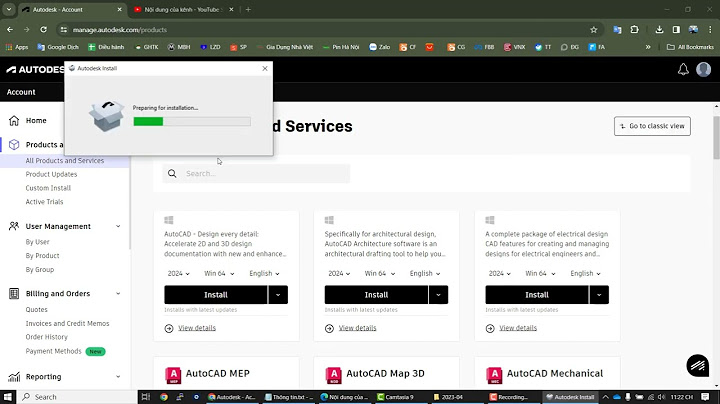
Task: Click the AutoCAD MEP product icon
Action: (x=173, y=375)
